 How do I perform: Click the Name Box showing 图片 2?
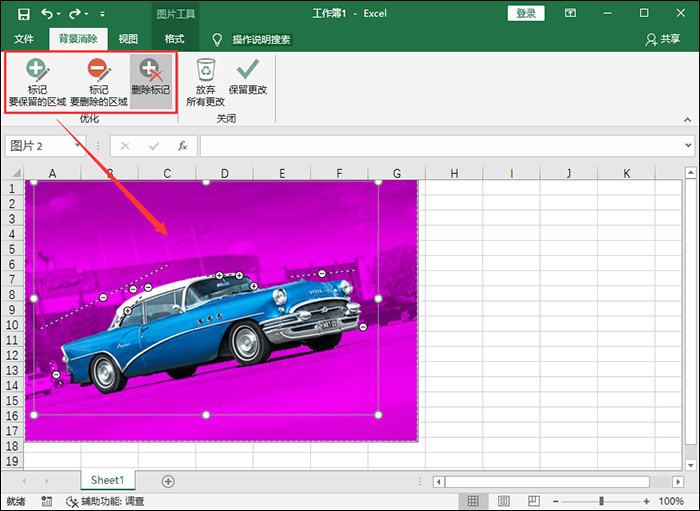[39, 146]
